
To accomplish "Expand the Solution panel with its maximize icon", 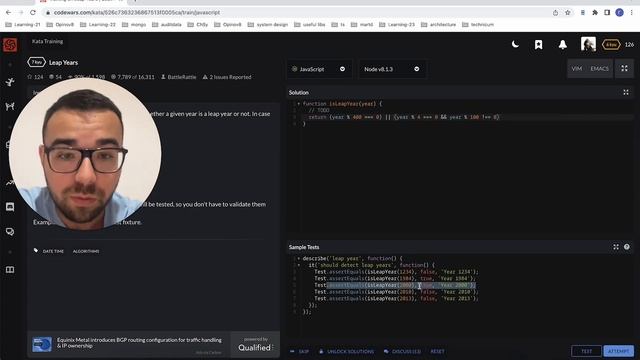I will pos(626,93).
